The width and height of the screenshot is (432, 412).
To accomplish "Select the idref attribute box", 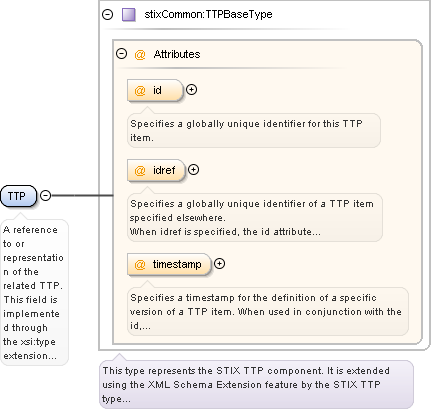I will (156, 170).
